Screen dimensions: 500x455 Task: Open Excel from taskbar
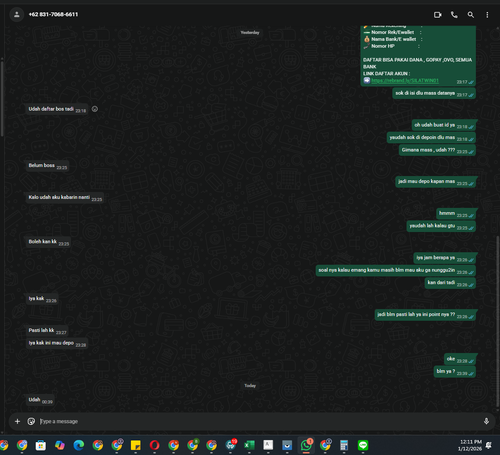pos(249,445)
